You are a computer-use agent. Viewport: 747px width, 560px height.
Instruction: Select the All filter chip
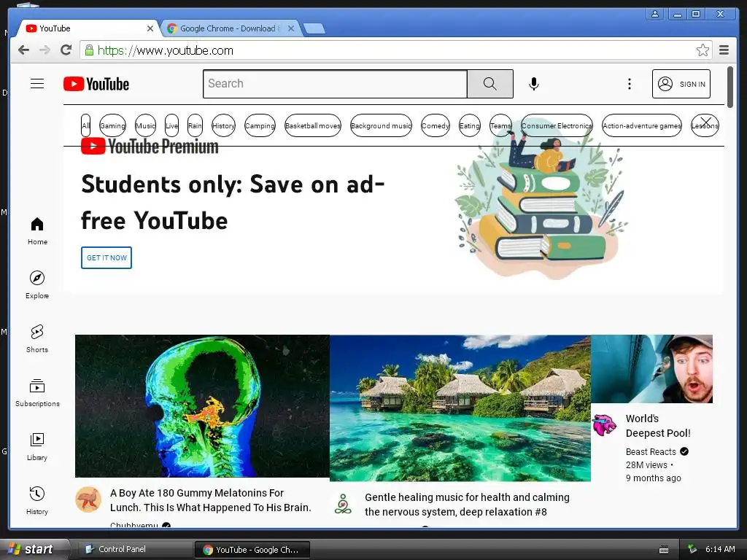tap(86, 125)
